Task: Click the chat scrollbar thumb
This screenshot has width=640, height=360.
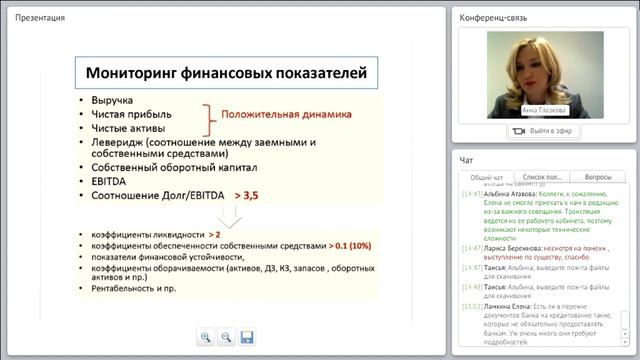Action: click(625, 320)
